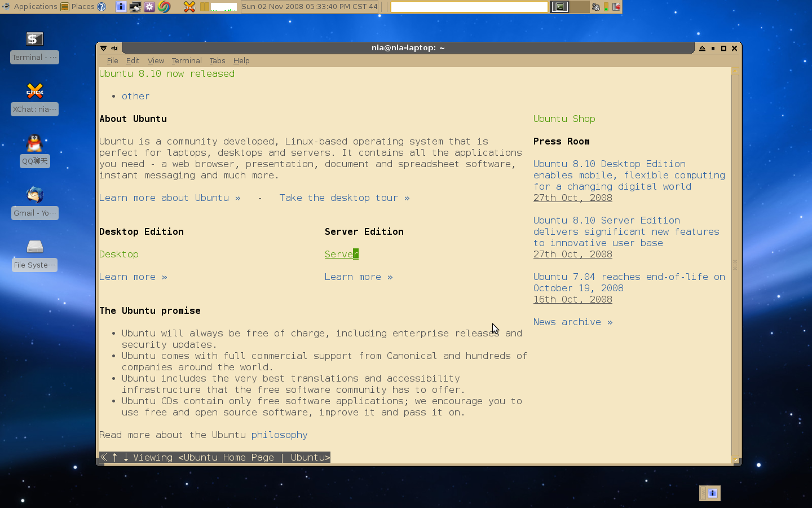
Task: Click the terminal title "nia@nia-laptop: ~"
Action: [x=408, y=48]
